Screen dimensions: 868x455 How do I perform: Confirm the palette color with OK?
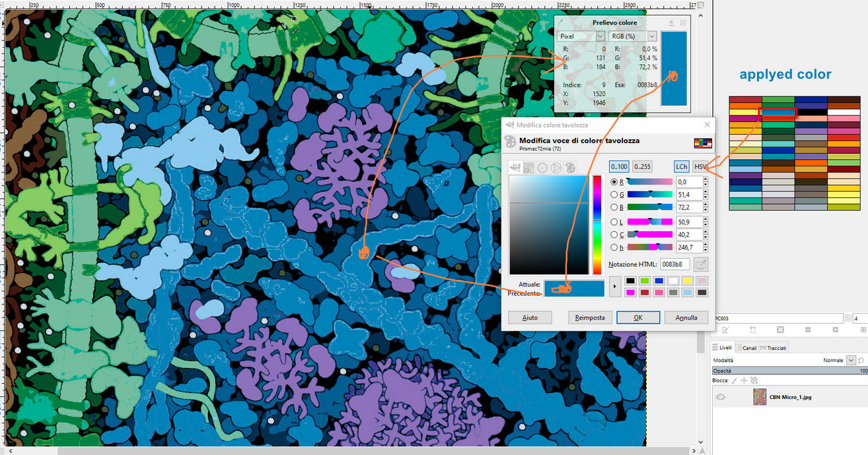(x=638, y=318)
